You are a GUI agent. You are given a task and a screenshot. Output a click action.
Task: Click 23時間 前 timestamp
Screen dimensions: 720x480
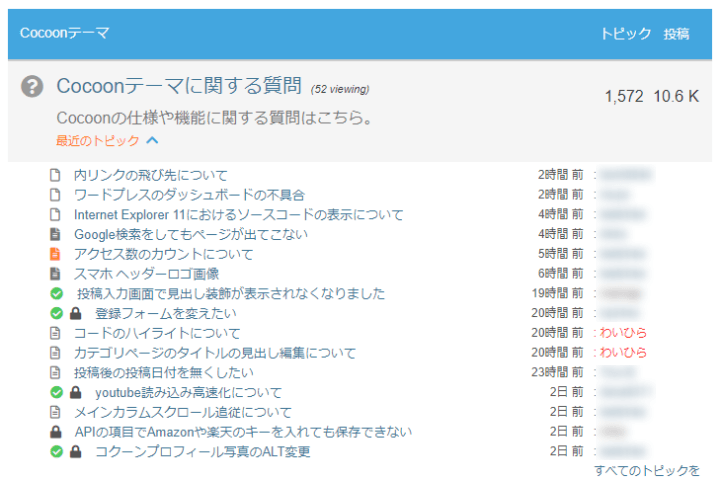pyautogui.click(x=557, y=372)
